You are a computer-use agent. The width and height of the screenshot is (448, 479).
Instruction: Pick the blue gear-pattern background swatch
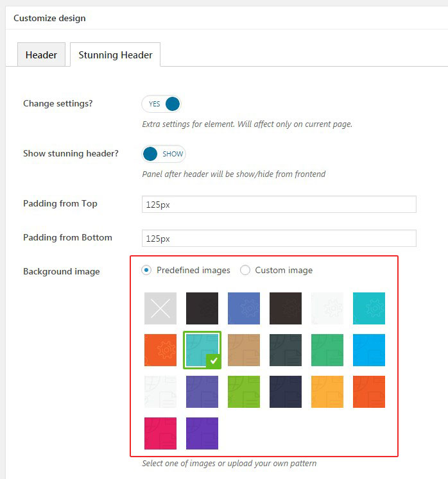(244, 308)
